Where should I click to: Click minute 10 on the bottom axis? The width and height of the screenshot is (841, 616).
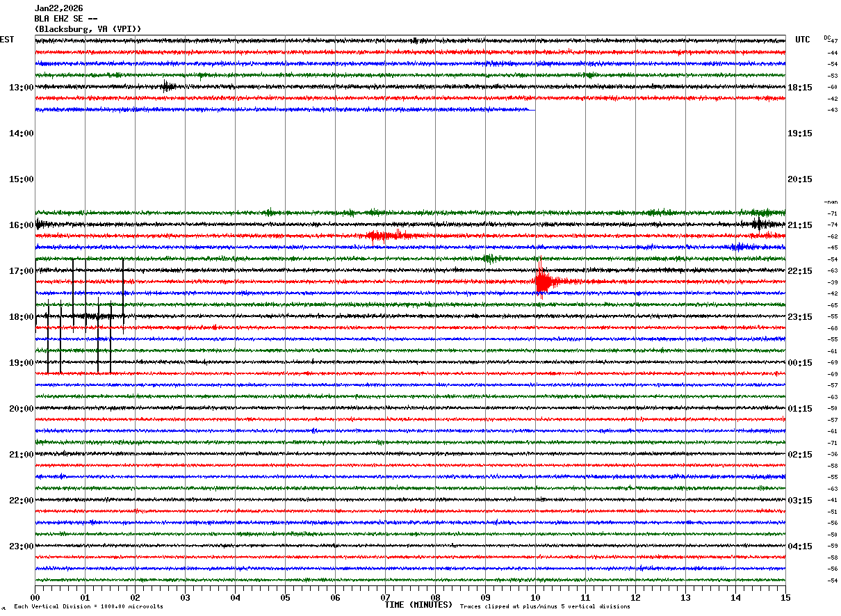(x=535, y=598)
